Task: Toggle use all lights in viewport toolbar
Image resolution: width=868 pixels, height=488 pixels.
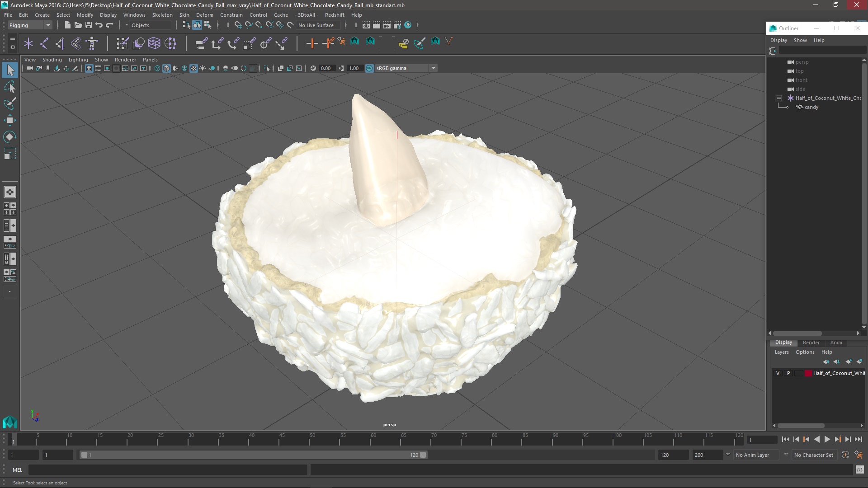Action: point(203,68)
